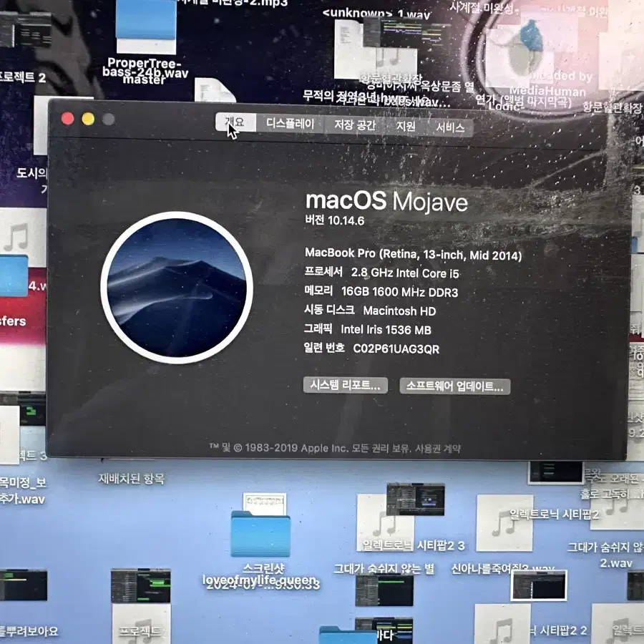Click the MacBook Pro (Retina, 13-inch, Mid 2014) line
The image size is (644, 644).
coord(413,254)
